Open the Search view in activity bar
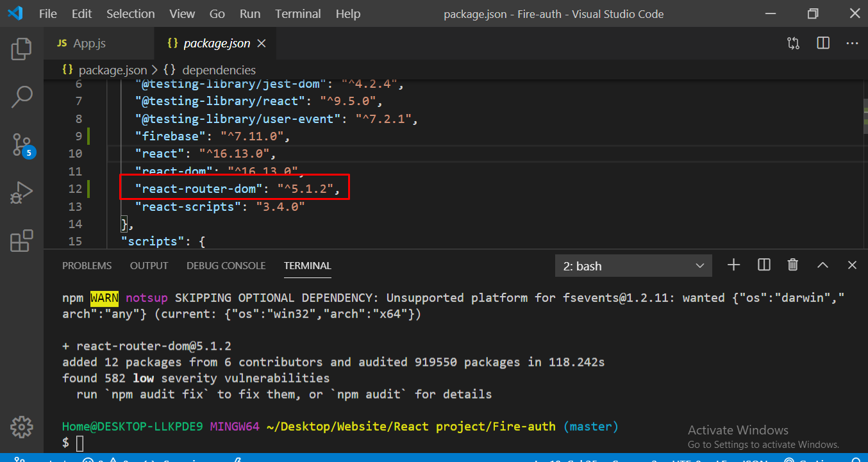Screen dimensions: 868x462 coord(21,97)
